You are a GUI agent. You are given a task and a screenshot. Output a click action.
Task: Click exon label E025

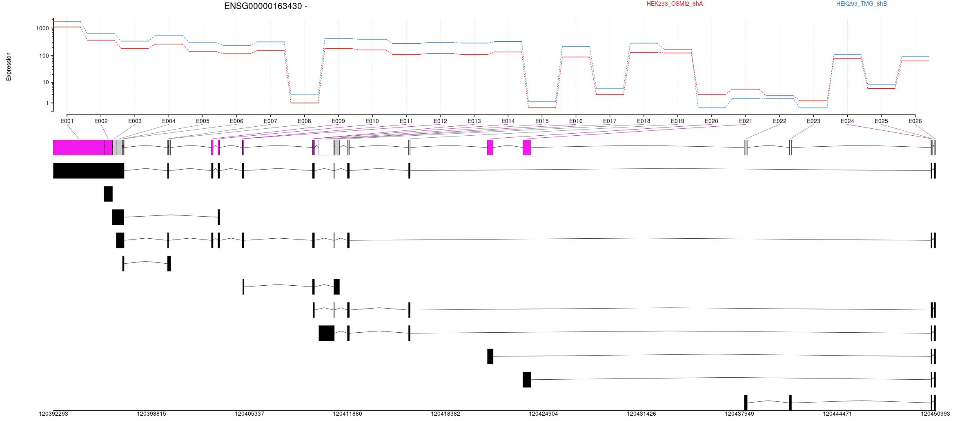881,121
